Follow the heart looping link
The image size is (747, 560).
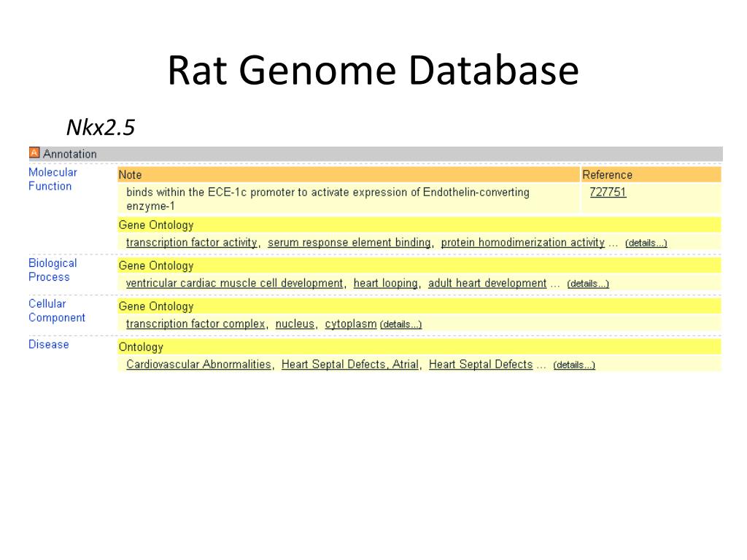click(x=386, y=283)
